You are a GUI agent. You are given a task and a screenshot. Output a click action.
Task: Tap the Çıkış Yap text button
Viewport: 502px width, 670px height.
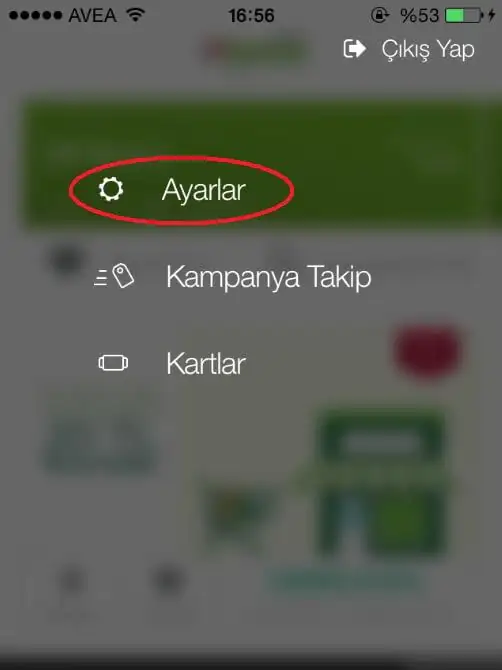coord(428,50)
